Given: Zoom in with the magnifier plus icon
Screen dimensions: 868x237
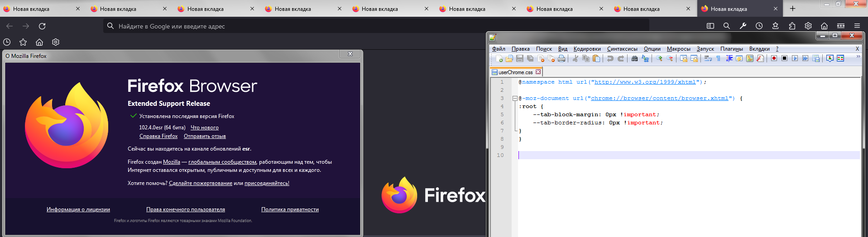Looking at the screenshot, I should (659, 58).
